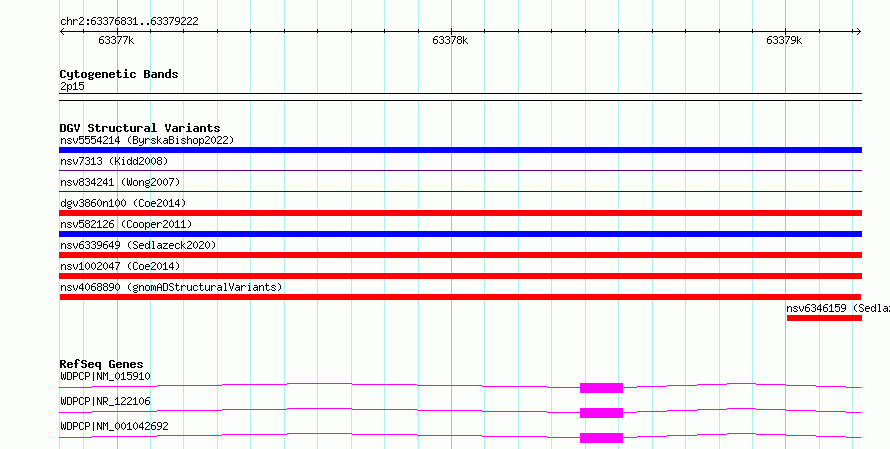This screenshot has width=890, height=449.
Task: Select the red bar under nsv4068890
Action: click(460, 297)
